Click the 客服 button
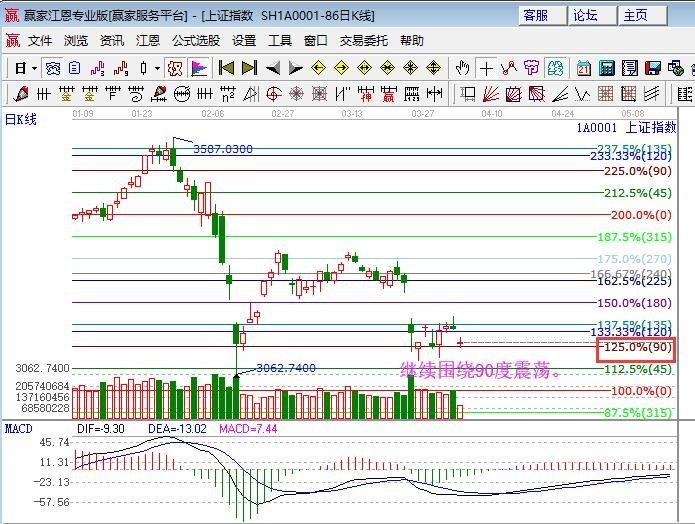Screen dimensions: 695x524 pyautogui.click(x=543, y=16)
